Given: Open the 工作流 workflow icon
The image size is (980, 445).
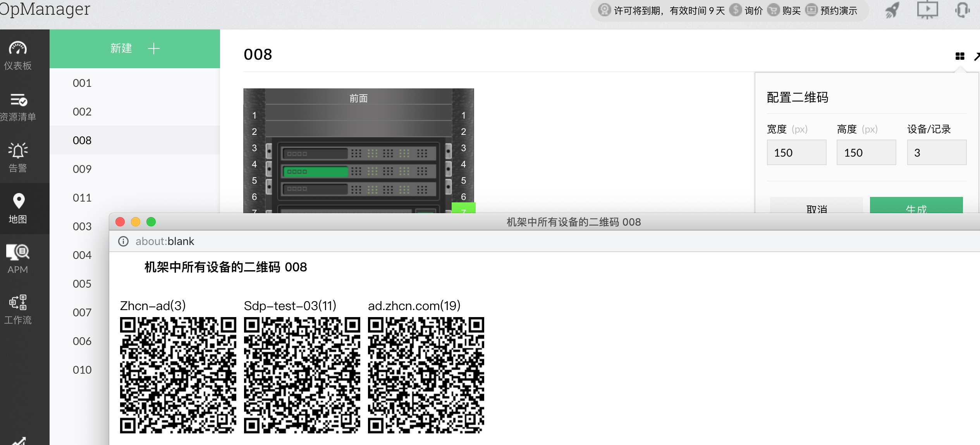Looking at the screenshot, I should [18, 302].
